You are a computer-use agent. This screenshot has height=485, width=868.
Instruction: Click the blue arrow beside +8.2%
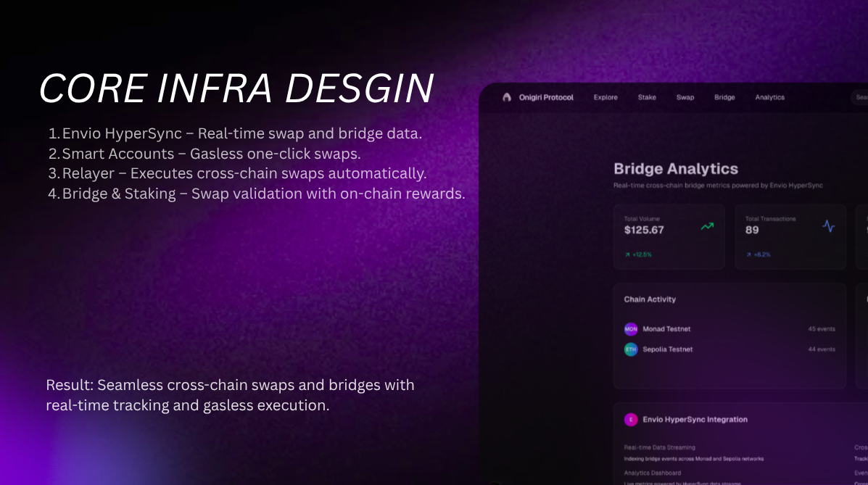(x=748, y=254)
